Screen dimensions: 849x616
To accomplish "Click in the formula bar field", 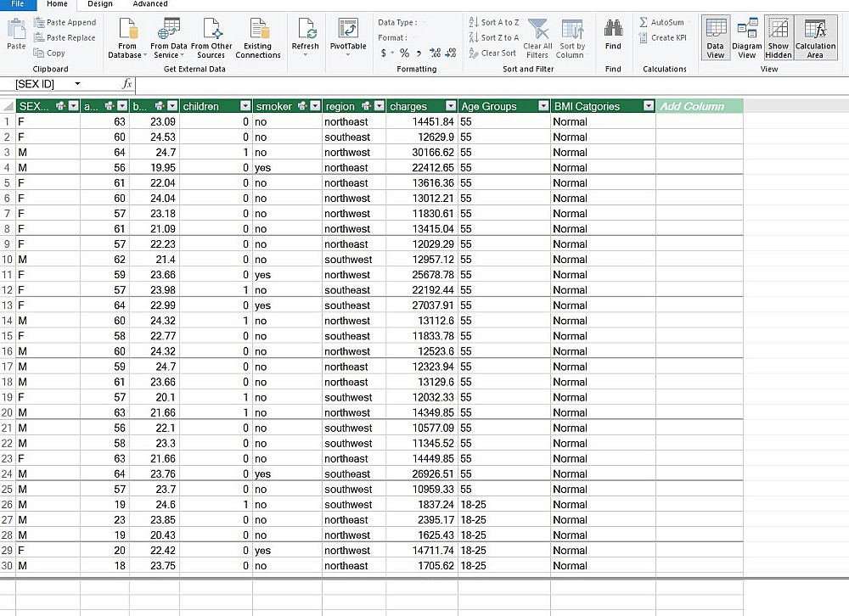I will point(492,85).
